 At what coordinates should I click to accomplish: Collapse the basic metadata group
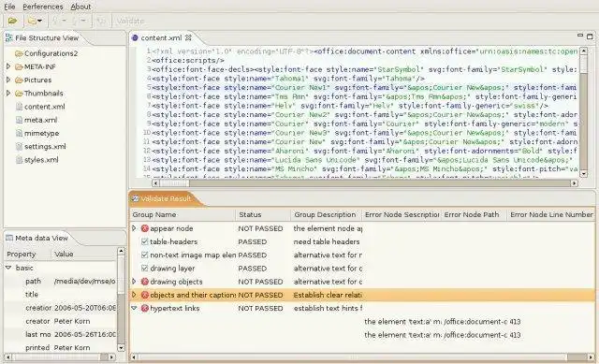[x=8, y=268]
